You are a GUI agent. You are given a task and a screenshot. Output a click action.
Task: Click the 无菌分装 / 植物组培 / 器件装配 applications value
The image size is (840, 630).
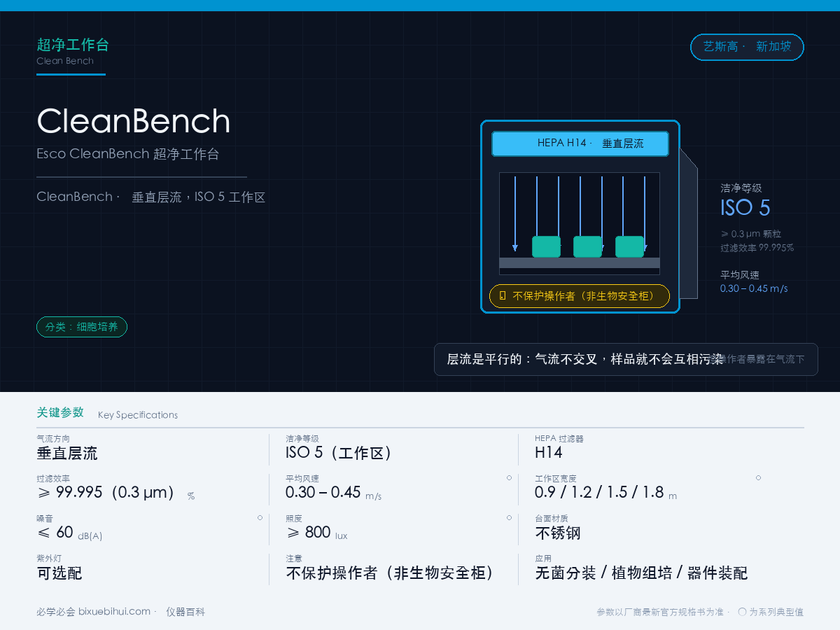pos(641,573)
